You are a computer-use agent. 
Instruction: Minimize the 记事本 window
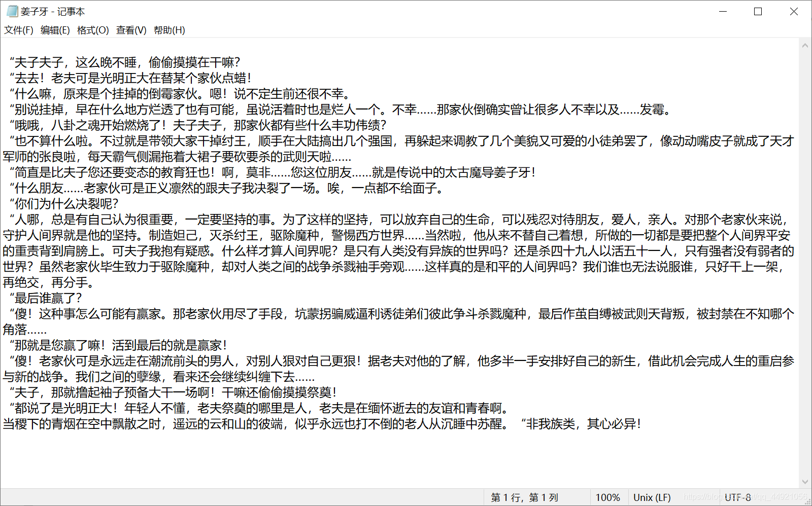pos(723,11)
